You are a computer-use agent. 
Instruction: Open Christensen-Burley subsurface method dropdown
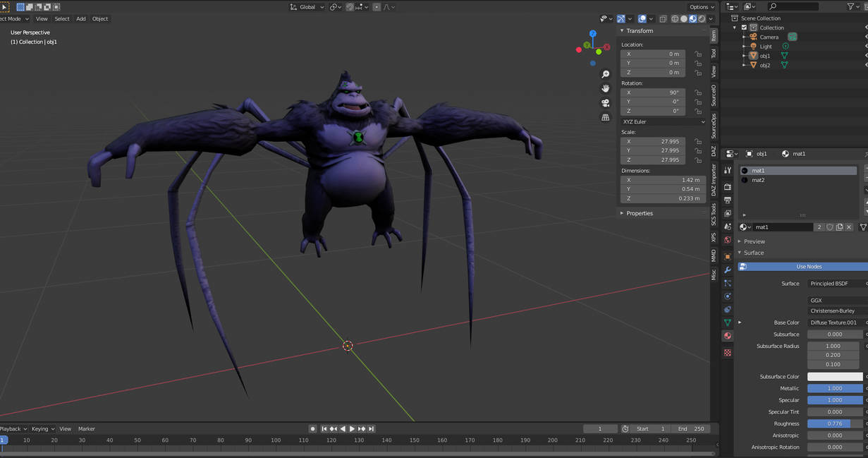[x=838, y=311]
